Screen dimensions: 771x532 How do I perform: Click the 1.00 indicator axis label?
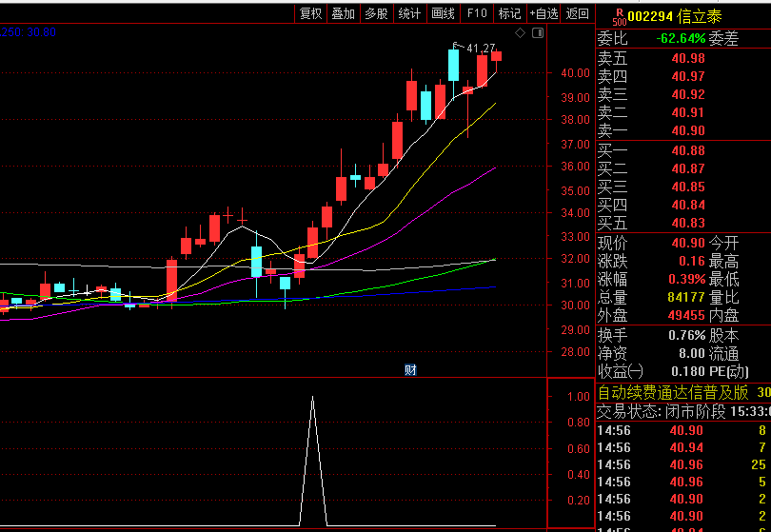[579, 396]
